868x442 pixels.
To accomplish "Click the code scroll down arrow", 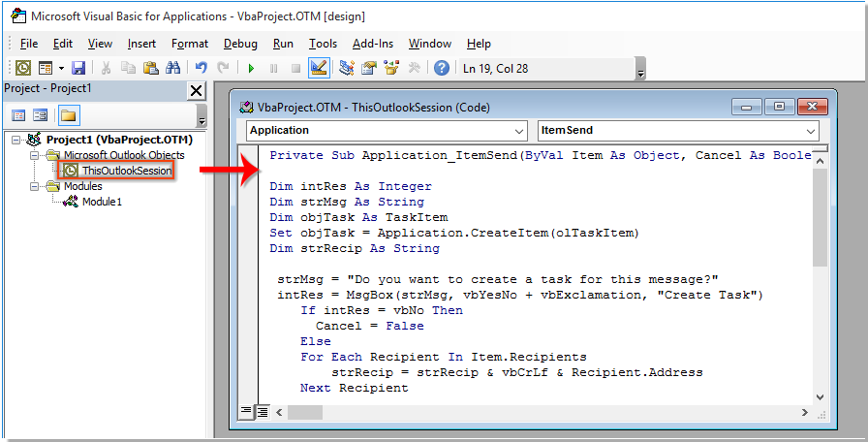I will 820,396.
